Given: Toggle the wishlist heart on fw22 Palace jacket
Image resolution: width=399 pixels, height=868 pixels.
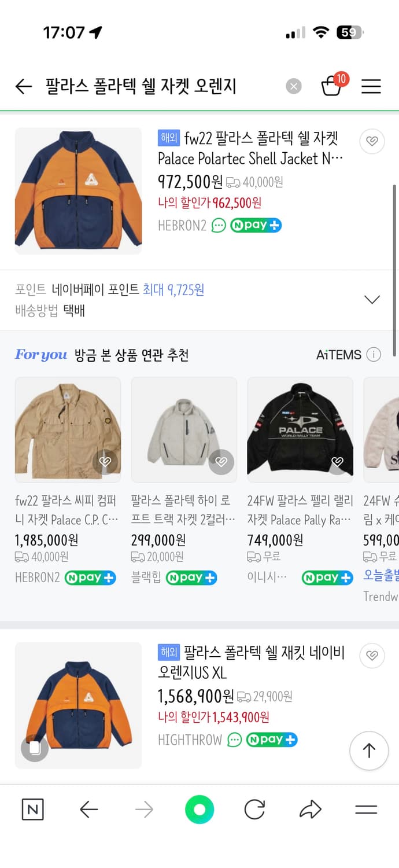Looking at the screenshot, I should click(x=372, y=141).
